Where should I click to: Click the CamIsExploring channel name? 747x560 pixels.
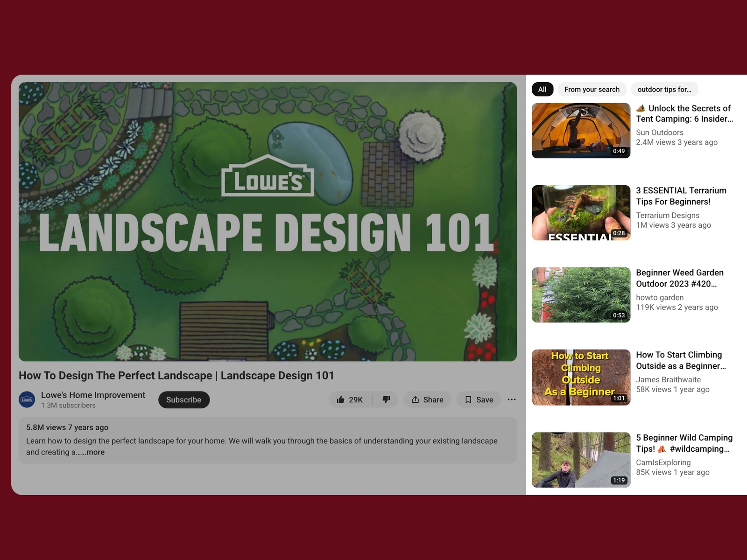point(663,462)
